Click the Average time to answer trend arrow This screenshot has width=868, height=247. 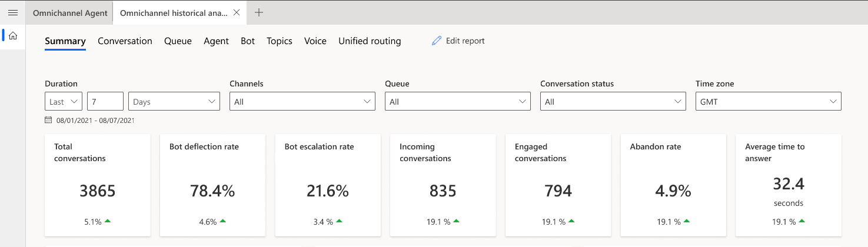pos(802,221)
